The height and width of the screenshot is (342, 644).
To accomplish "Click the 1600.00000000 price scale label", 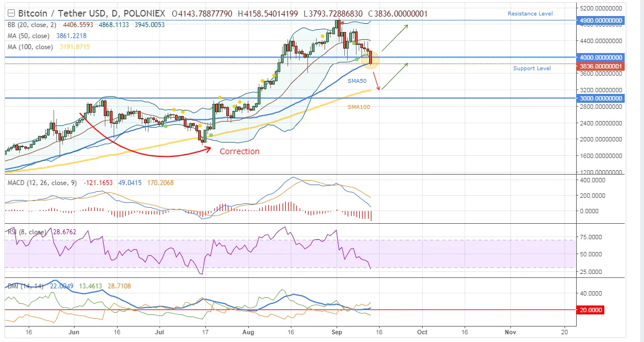I will point(600,156).
